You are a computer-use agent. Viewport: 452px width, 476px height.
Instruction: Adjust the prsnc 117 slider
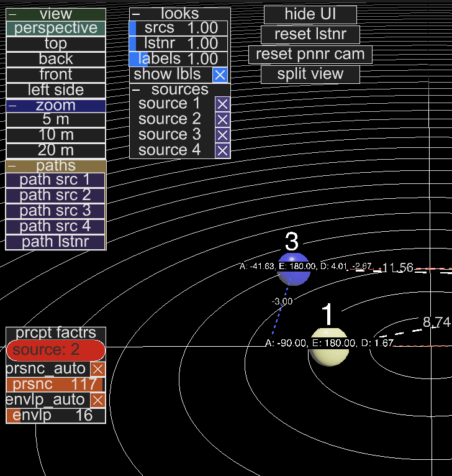(x=56, y=385)
